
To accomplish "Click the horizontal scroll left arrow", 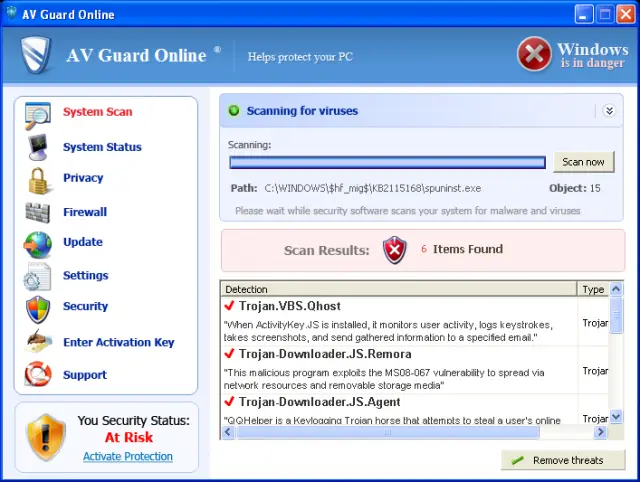I will coord(229,432).
